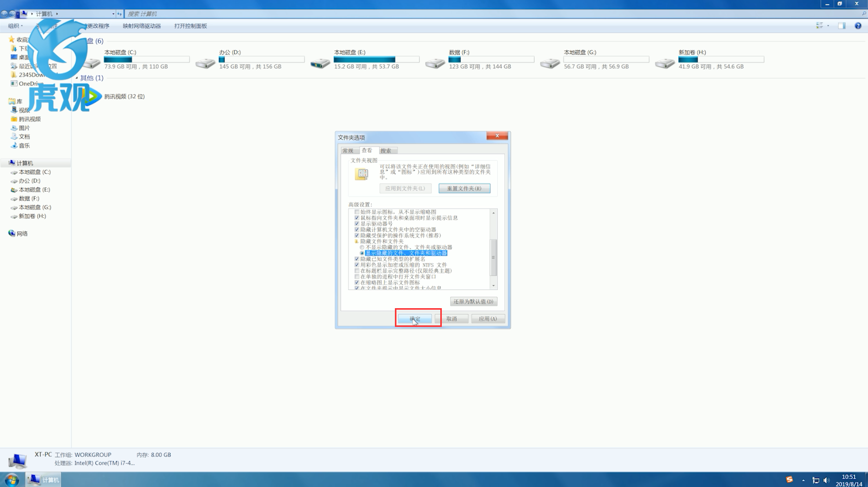Check 在标题栏显示完整路径 option
Screen dimensions: 868x487
pyautogui.click(x=357, y=271)
